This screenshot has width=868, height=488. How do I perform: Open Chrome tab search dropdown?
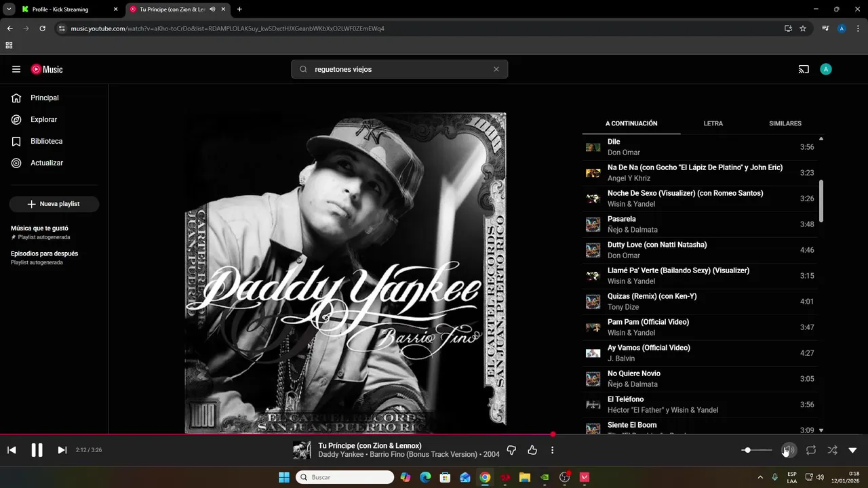[9, 9]
